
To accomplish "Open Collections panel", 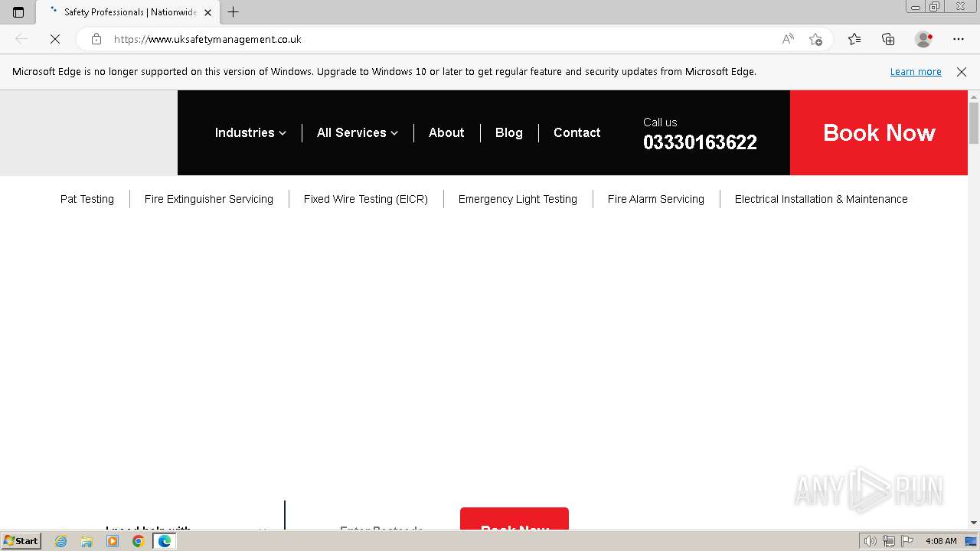I will 888,39.
